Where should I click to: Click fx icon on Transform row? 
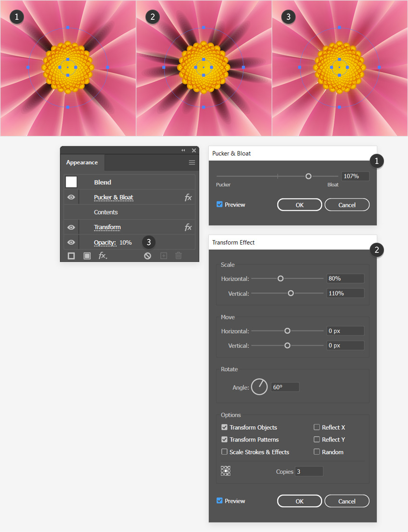coord(188,227)
